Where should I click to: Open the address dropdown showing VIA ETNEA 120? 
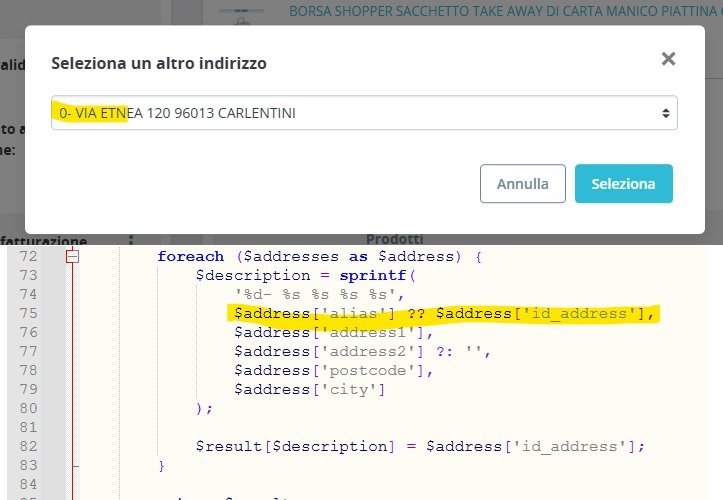pyautogui.click(x=364, y=113)
